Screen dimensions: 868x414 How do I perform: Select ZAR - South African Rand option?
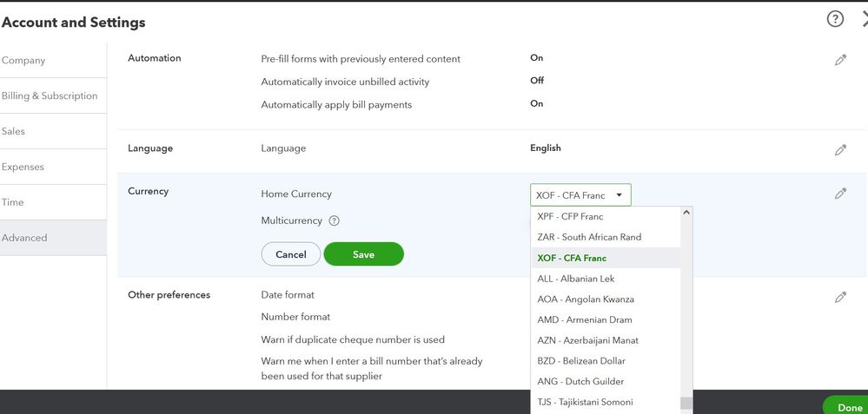[x=589, y=237]
